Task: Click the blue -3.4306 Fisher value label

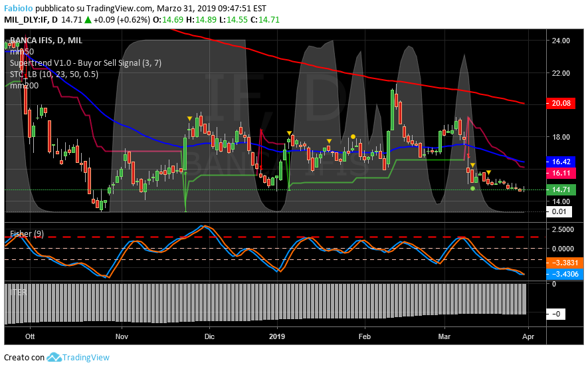Action: coord(565,274)
